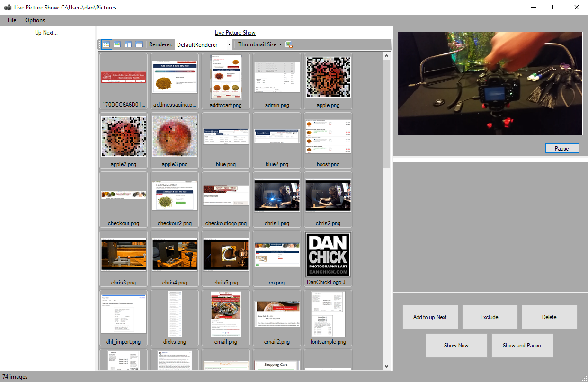Click the thumbnail list scroll up arrow
This screenshot has height=382, width=588.
point(386,56)
